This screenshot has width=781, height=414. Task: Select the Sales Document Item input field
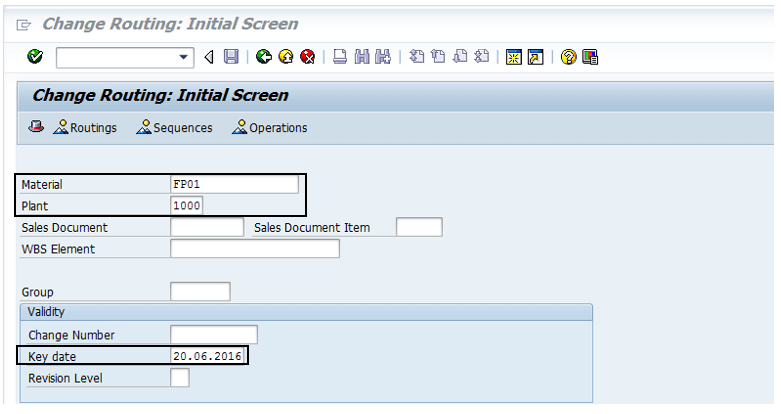pos(419,227)
